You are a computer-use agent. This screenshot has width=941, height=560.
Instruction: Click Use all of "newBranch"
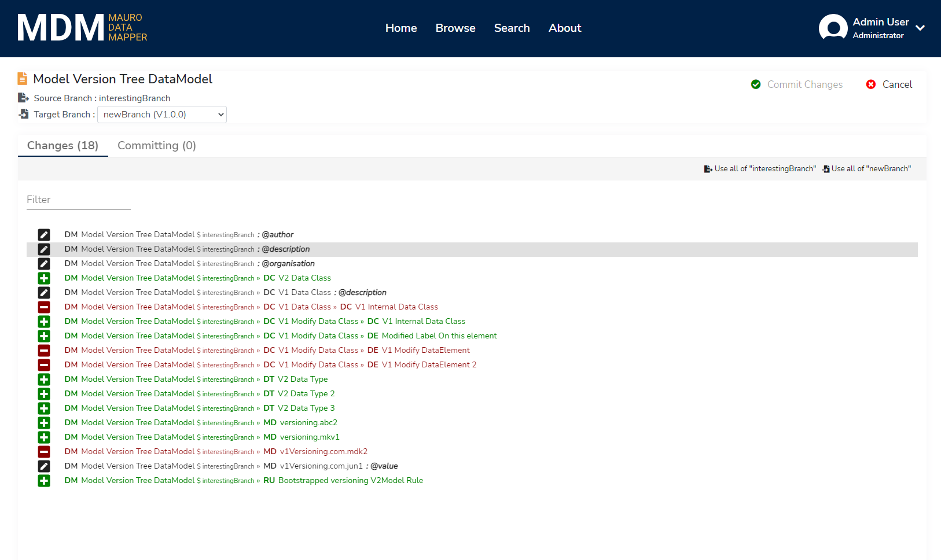[867, 168]
